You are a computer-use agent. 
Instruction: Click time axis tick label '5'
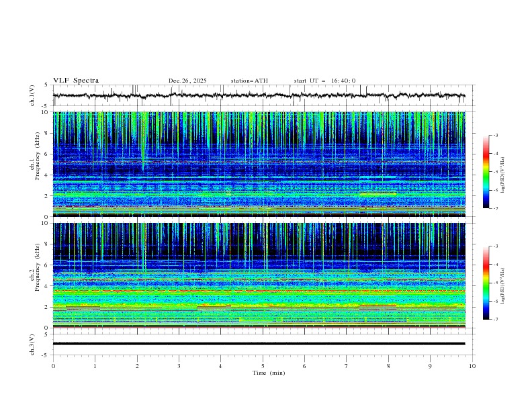(x=263, y=366)
